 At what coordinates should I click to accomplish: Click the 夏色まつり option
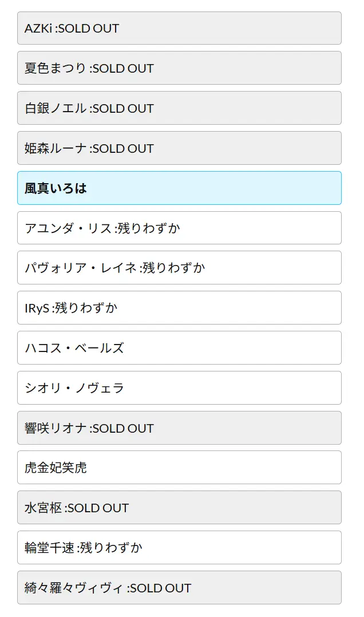coord(179,68)
